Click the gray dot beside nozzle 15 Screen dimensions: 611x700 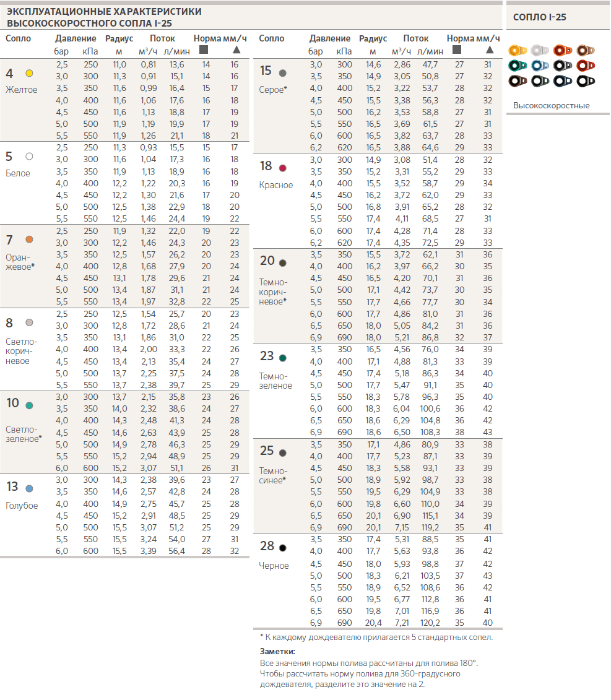(283, 73)
